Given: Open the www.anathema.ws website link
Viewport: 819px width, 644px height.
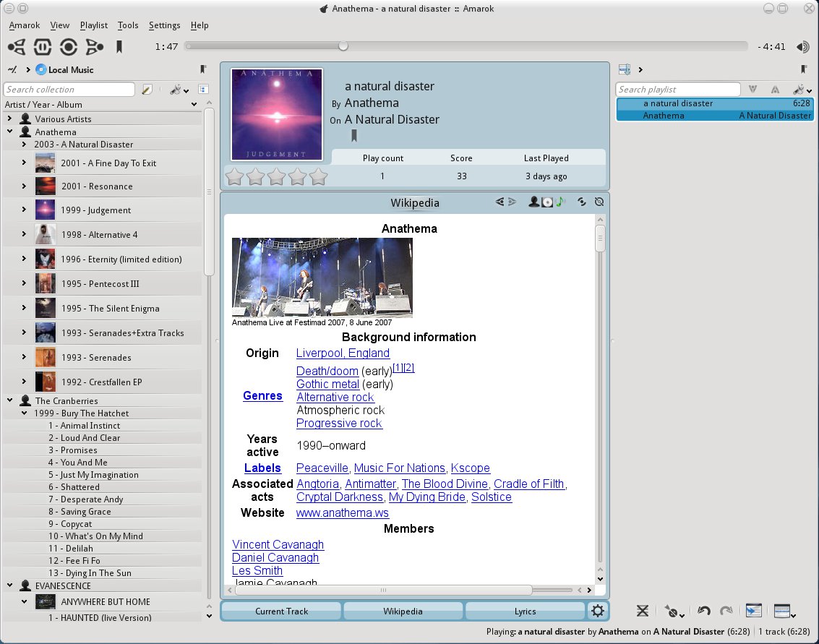Looking at the screenshot, I should tap(342, 513).
